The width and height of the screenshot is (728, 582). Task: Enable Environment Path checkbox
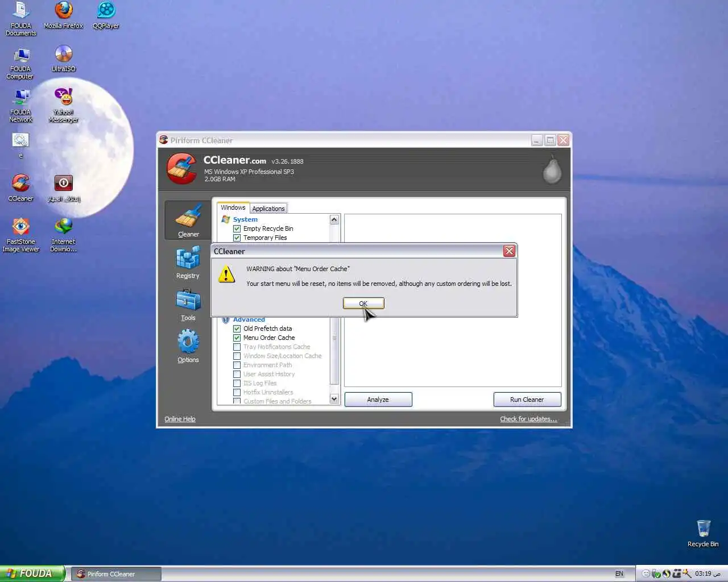(x=237, y=365)
